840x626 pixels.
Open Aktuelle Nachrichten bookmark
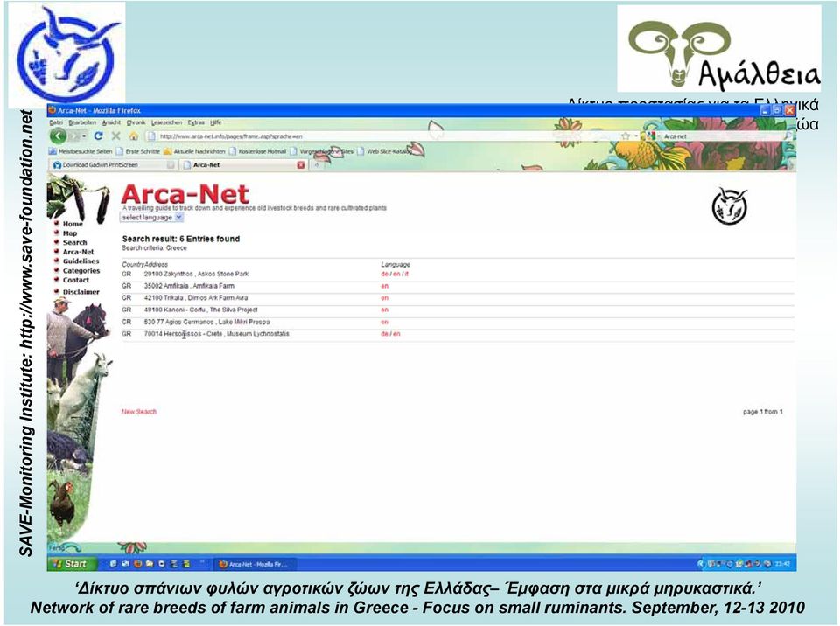tap(195, 151)
